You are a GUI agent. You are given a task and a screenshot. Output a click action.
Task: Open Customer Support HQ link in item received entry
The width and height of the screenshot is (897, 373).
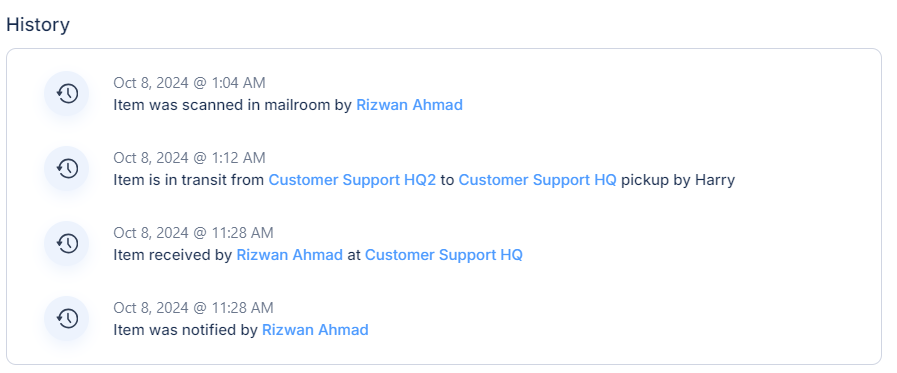[x=444, y=255]
